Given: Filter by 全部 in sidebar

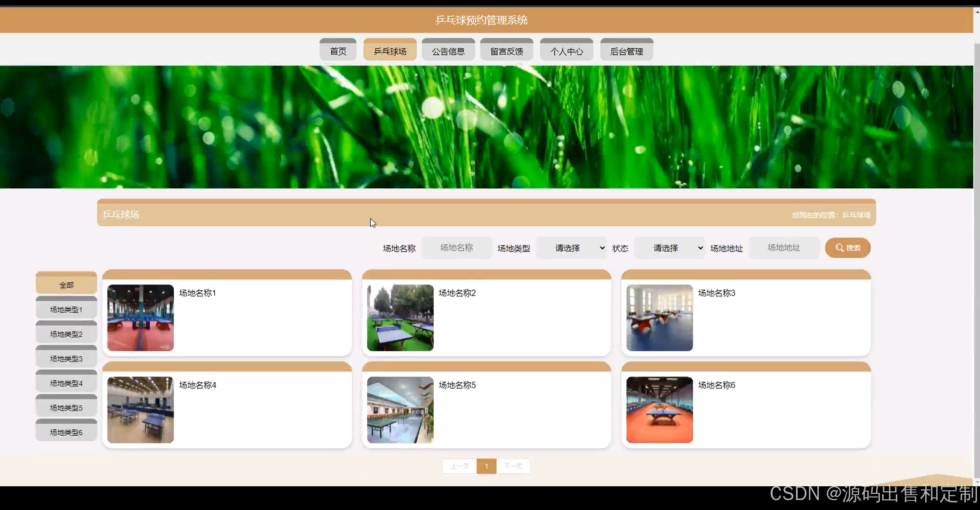Looking at the screenshot, I should click(x=66, y=285).
